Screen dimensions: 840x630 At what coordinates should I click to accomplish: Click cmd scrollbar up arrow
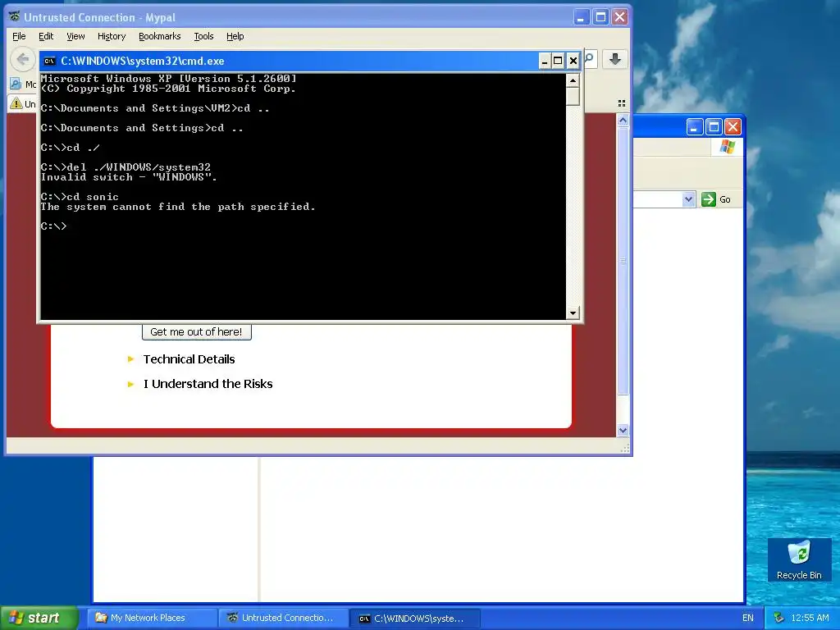click(x=573, y=81)
